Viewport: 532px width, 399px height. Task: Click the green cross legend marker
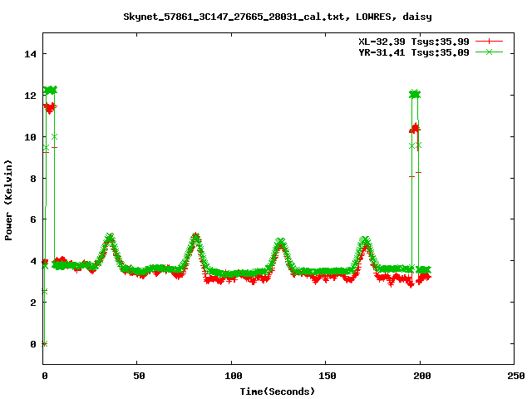(x=489, y=52)
